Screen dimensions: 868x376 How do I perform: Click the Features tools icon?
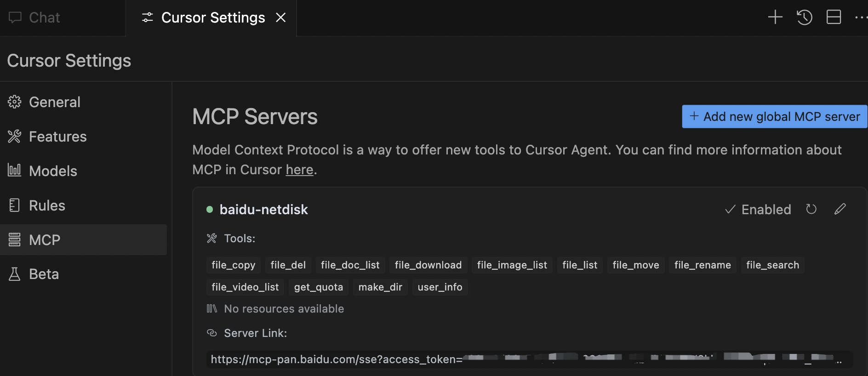tap(15, 137)
